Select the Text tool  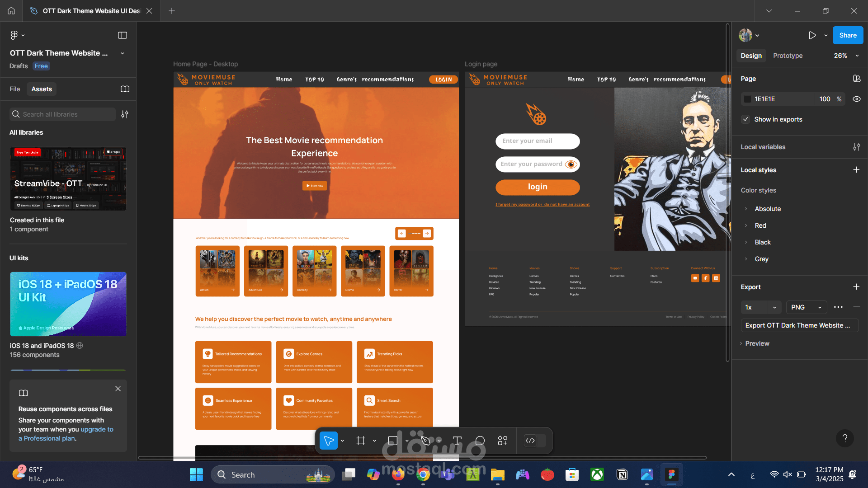coord(457,441)
